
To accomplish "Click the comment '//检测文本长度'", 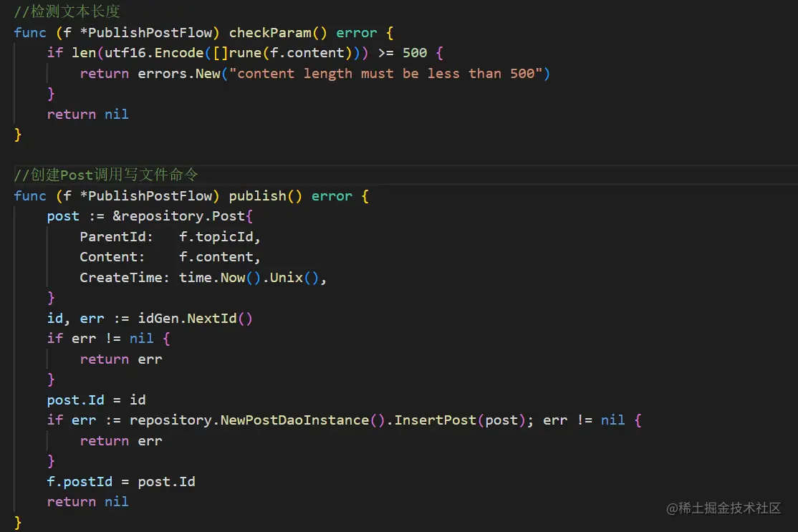I will [67, 11].
